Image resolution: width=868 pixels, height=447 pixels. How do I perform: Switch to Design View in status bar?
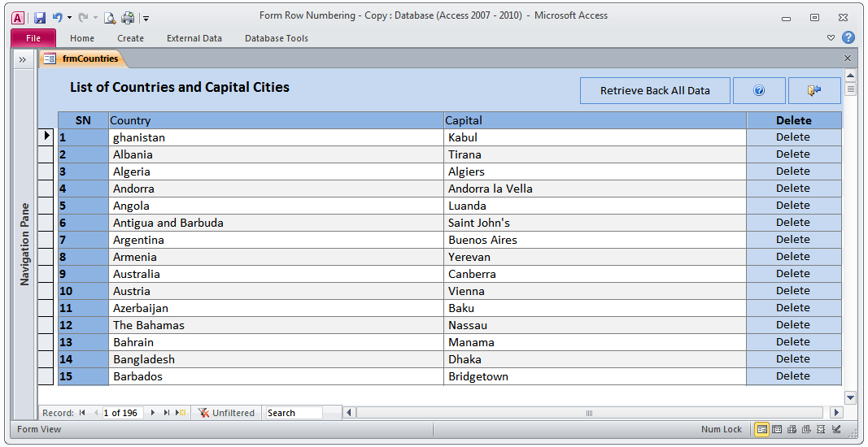coord(836,429)
